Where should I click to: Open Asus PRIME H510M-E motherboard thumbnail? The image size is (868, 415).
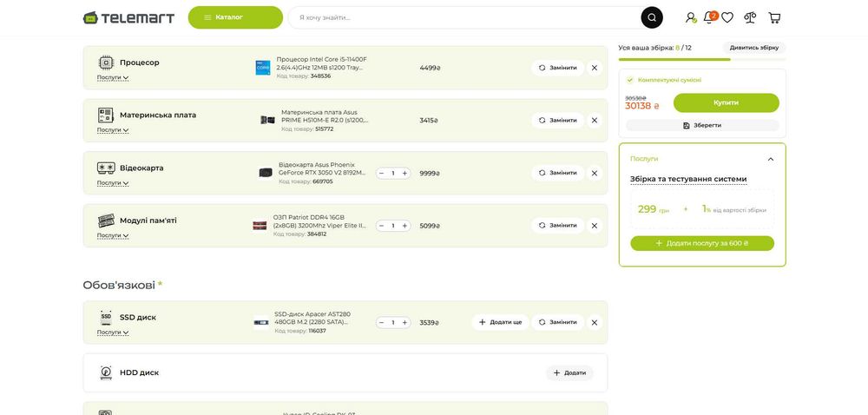pyautogui.click(x=268, y=120)
